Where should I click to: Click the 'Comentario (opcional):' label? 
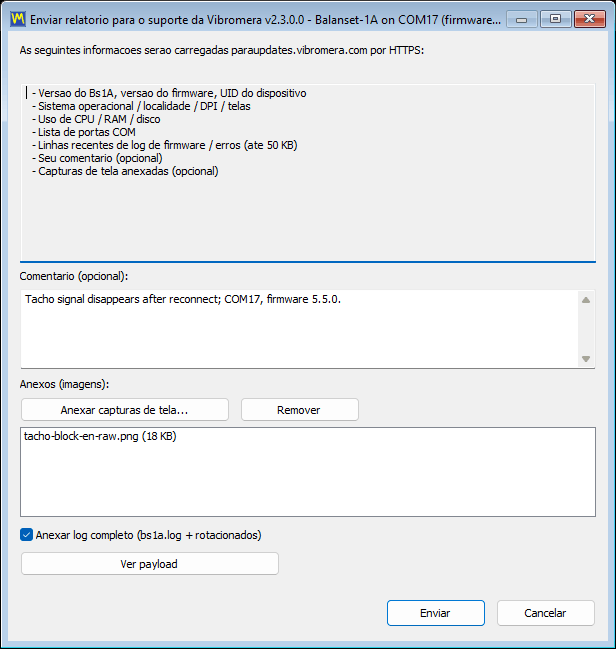pyautogui.click(x=74, y=276)
